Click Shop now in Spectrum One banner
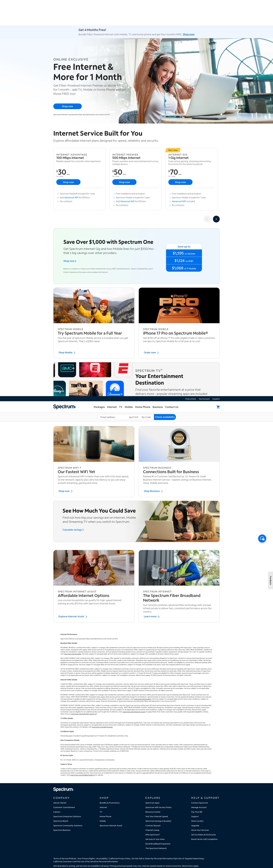 (x=70, y=261)
